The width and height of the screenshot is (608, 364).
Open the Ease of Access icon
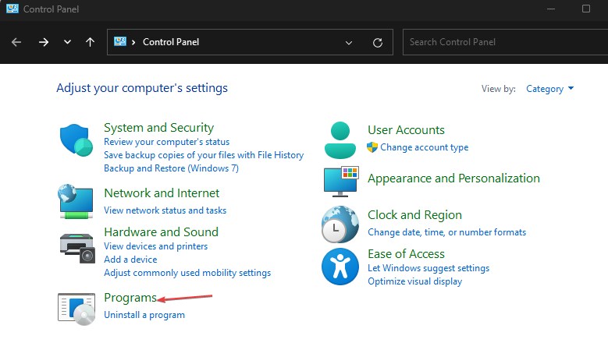tap(340, 267)
